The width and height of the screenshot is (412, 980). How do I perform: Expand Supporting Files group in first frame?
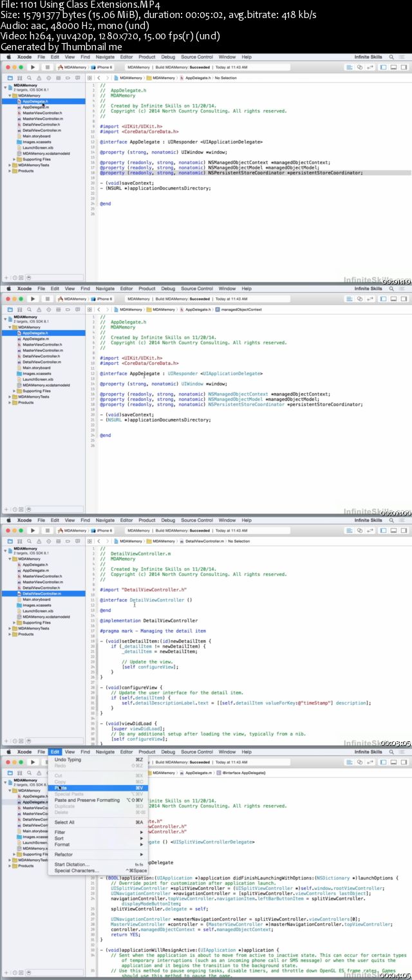pyautogui.click(x=15, y=159)
